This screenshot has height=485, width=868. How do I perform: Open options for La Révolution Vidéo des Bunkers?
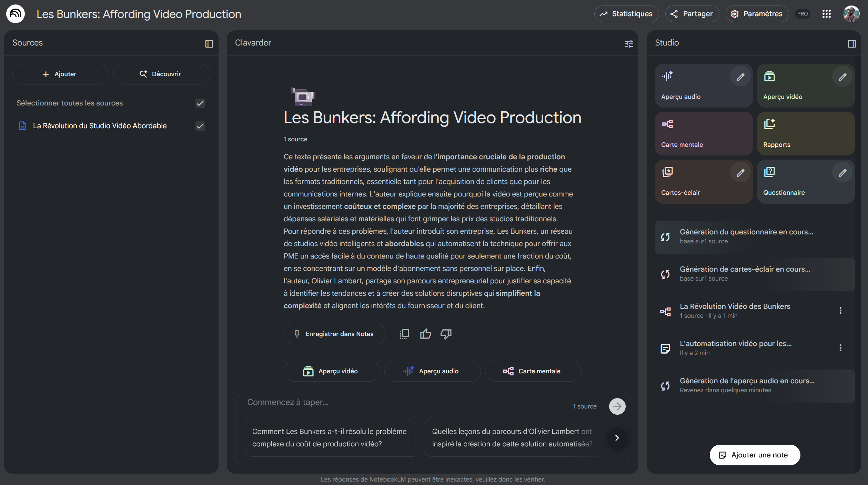[x=840, y=311]
